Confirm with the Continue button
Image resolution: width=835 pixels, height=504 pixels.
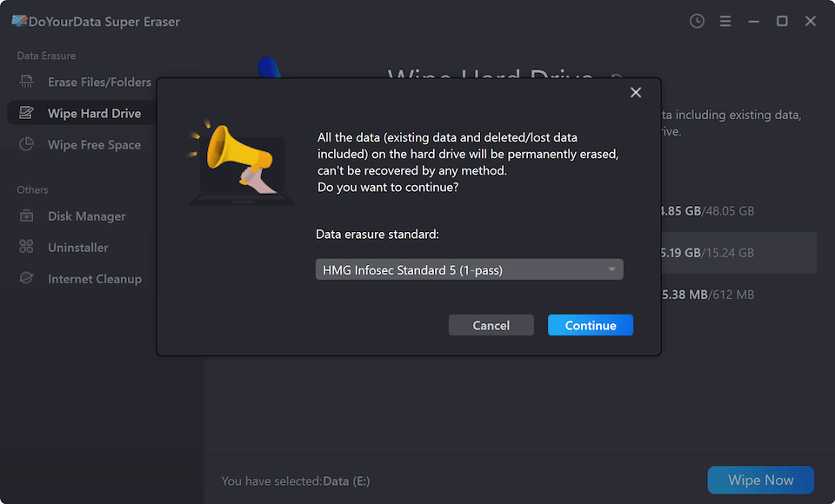591,325
